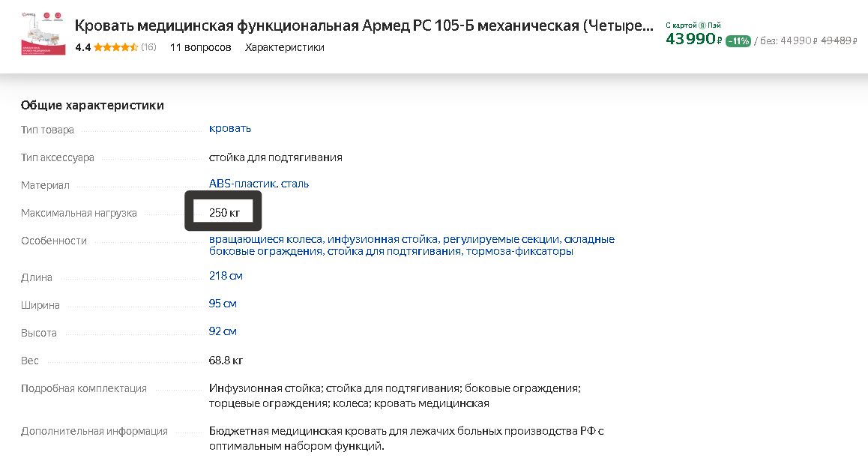Click the crossed-out old price 49 489 ₽
This screenshot has width=868, height=467.
(x=839, y=40)
